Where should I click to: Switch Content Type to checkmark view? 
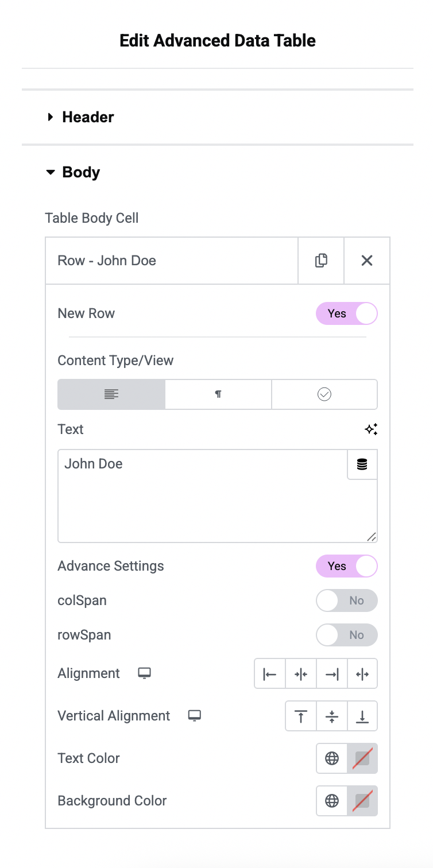(x=324, y=394)
